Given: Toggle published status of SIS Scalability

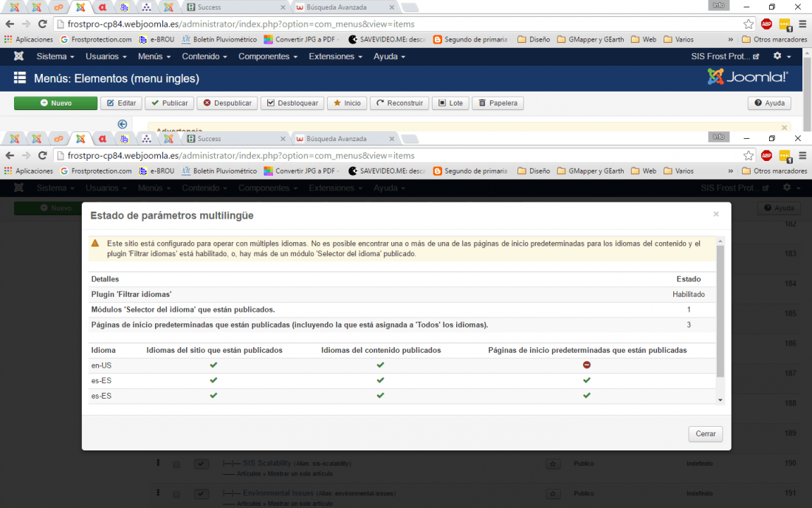Looking at the screenshot, I should [x=202, y=464].
